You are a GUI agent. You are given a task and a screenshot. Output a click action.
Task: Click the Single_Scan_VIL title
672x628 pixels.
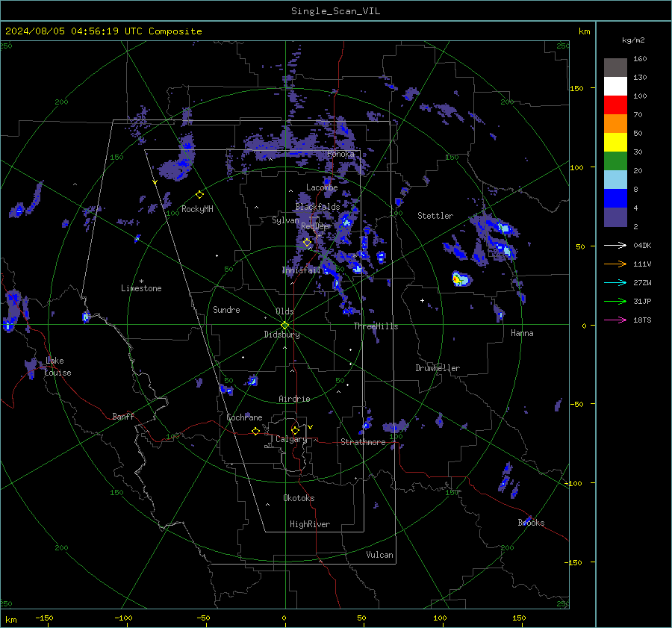335,11
